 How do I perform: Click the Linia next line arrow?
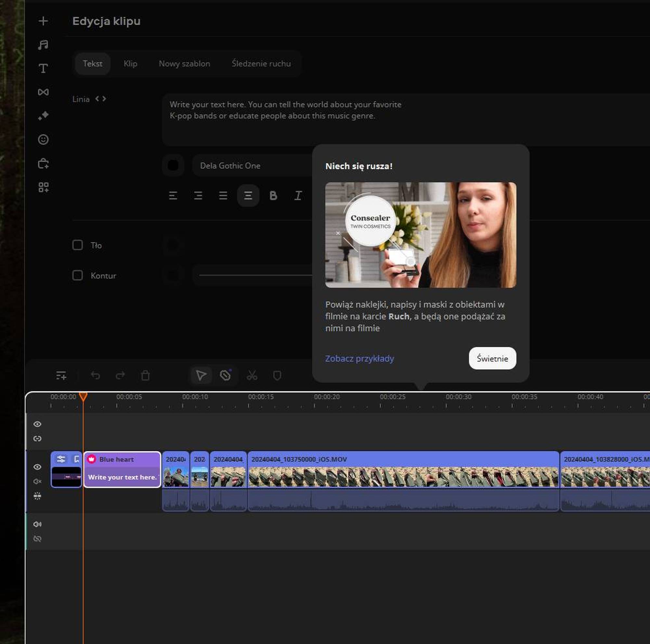coord(104,99)
